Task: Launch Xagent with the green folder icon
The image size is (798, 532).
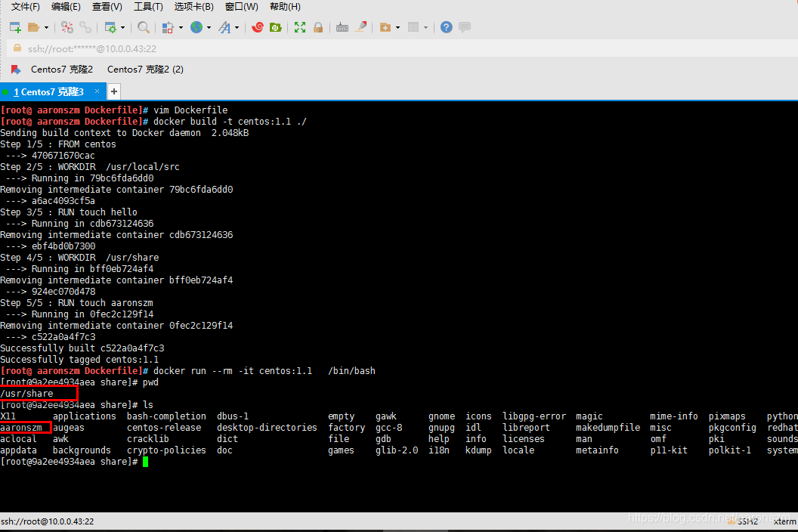Action: coord(276,27)
